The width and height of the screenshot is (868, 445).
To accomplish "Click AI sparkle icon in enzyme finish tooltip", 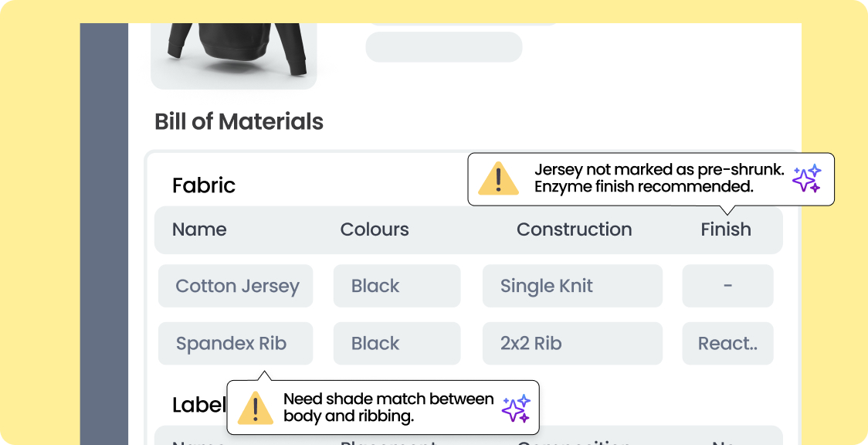I will [x=807, y=178].
